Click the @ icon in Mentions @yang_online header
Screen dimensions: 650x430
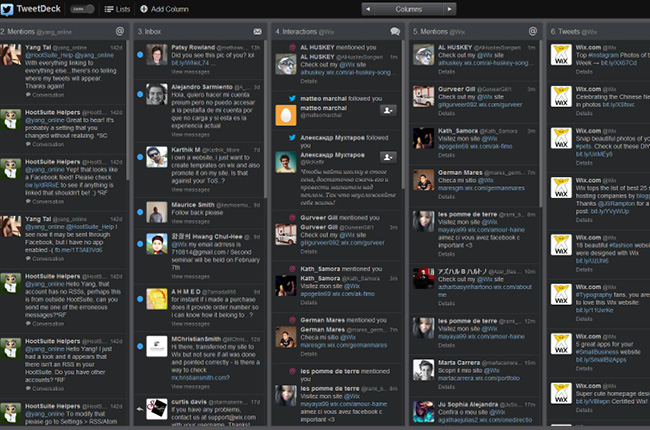(120, 32)
